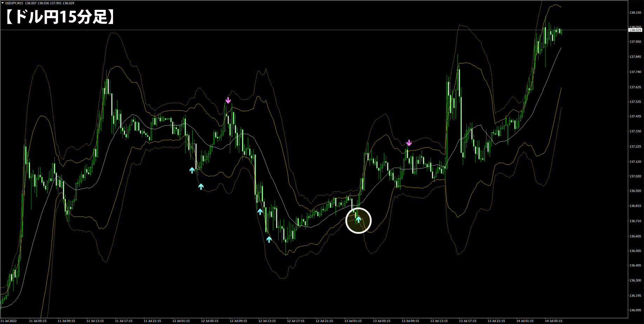Click the 136.710 price axis label
Viewport: 644px width, 324px height.
(x=635, y=221)
